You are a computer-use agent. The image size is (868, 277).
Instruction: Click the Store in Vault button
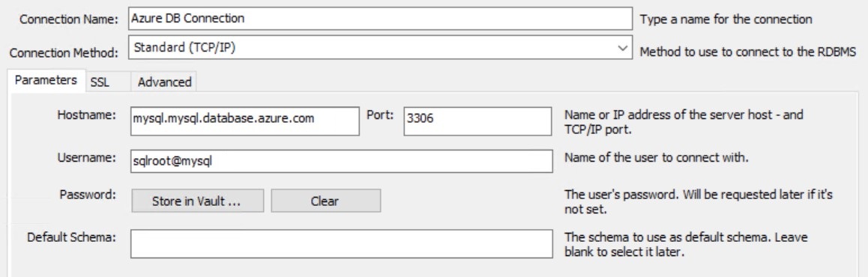[197, 201]
